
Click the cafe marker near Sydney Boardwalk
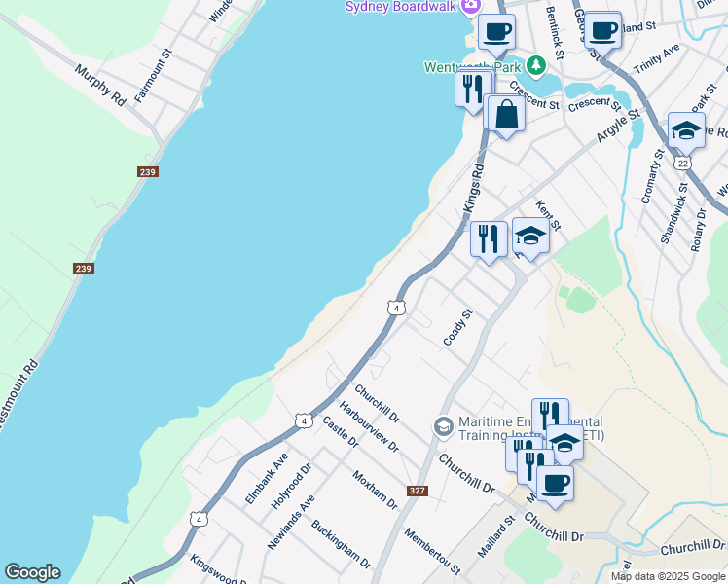pyautogui.click(x=496, y=33)
